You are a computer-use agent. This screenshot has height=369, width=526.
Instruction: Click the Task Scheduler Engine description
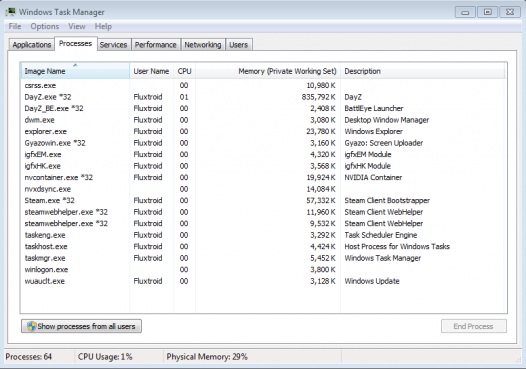pyautogui.click(x=381, y=235)
